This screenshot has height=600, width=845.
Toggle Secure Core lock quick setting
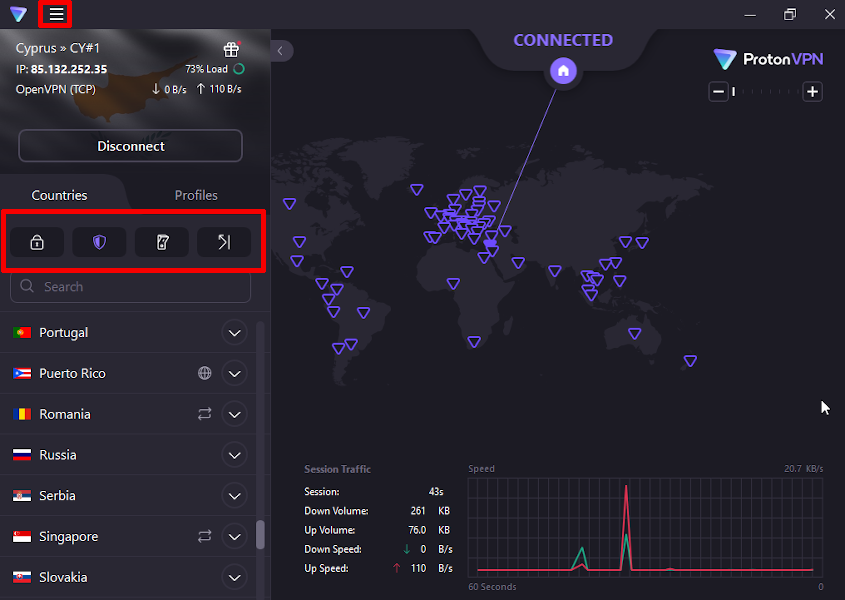tap(37, 242)
